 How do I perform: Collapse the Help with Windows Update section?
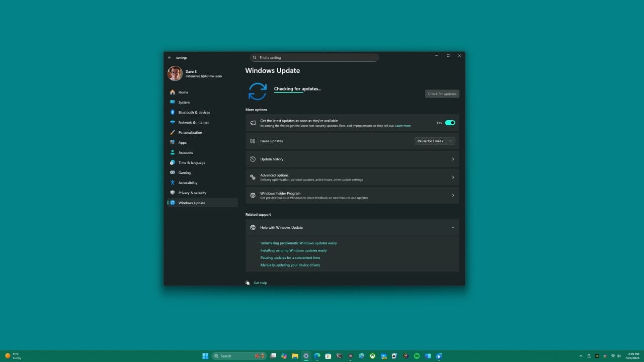point(452,227)
